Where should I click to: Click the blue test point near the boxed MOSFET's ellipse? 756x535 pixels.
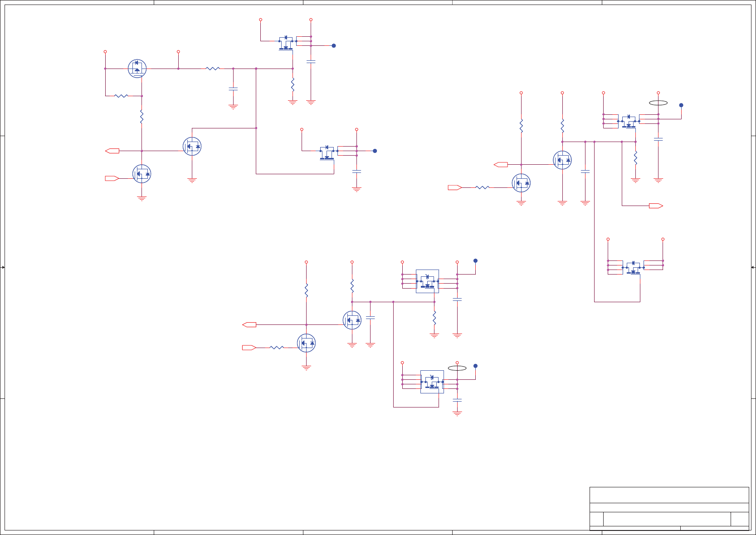[475, 366]
